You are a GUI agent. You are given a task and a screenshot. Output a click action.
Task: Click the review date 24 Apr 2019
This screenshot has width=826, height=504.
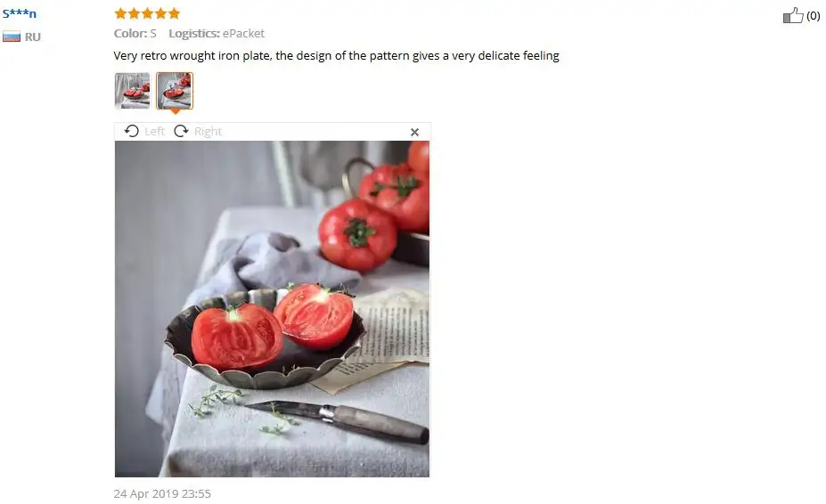pyautogui.click(x=162, y=493)
